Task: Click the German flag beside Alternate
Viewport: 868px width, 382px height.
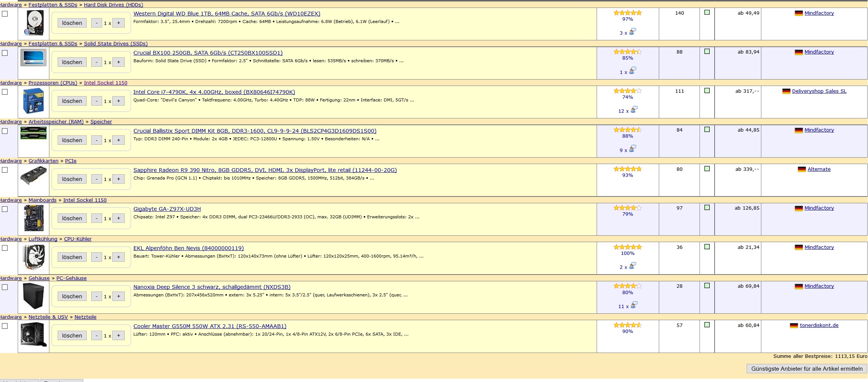Action: (x=802, y=169)
